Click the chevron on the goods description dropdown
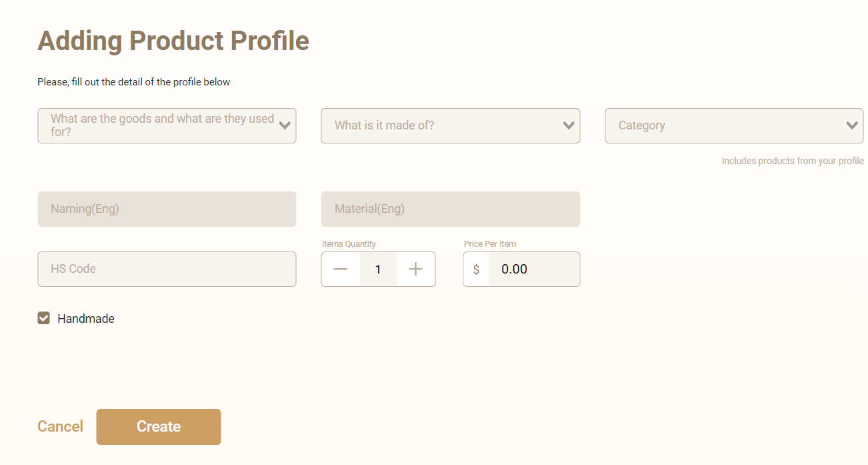 coord(285,125)
